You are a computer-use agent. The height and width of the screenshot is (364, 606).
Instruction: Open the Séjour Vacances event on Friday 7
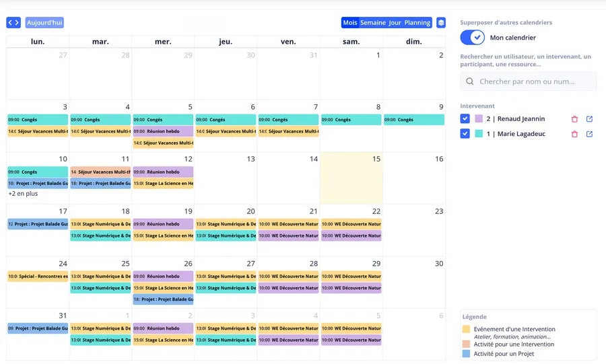point(288,131)
